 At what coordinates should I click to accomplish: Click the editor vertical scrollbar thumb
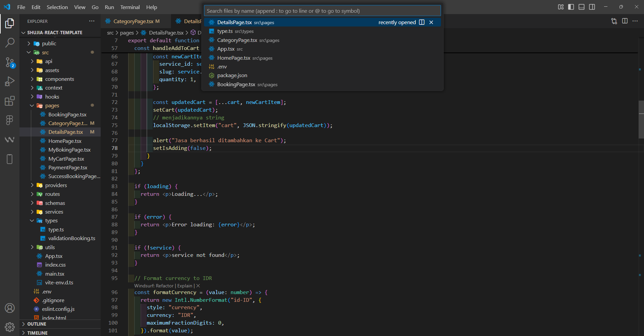641,119
